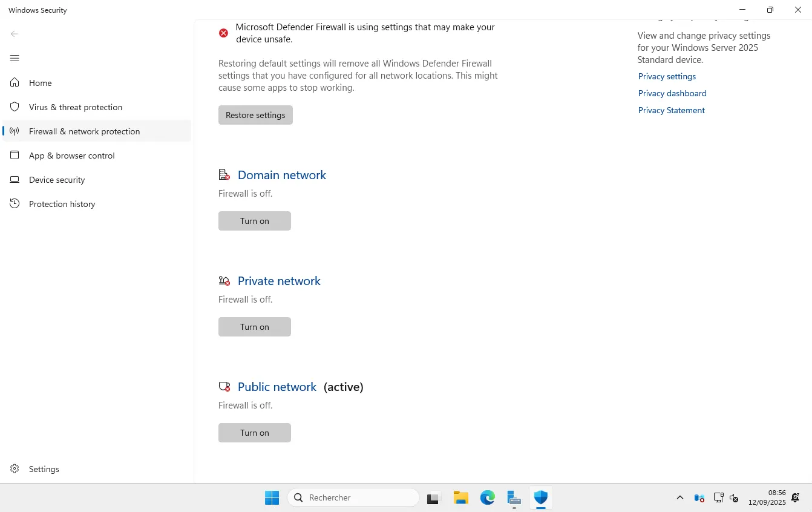
Task: Go to App & browser control
Action: [x=71, y=156]
